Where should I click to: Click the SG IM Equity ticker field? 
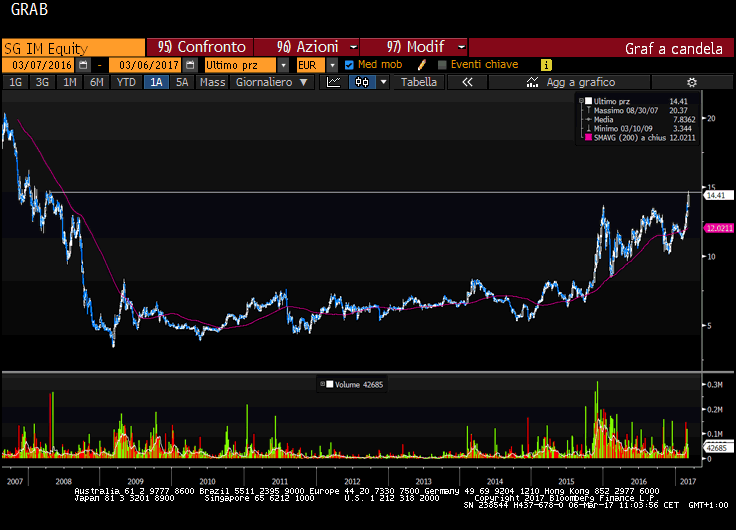pos(72,47)
